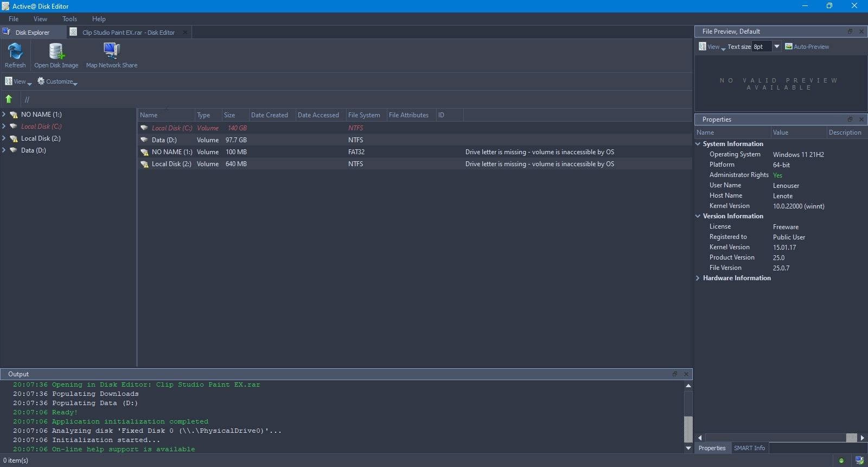The height and width of the screenshot is (467, 868).
Task: Open the File menu
Action: [x=14, y=19]
